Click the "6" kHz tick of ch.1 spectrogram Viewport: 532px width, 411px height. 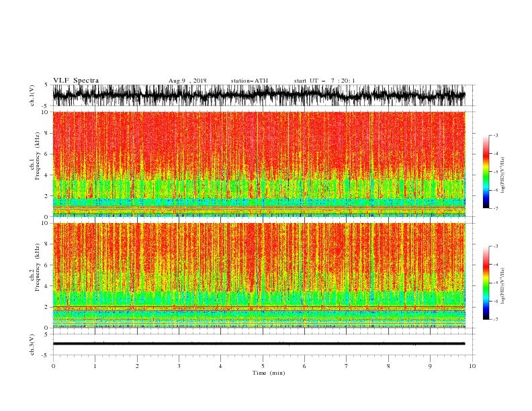(46, 154)
